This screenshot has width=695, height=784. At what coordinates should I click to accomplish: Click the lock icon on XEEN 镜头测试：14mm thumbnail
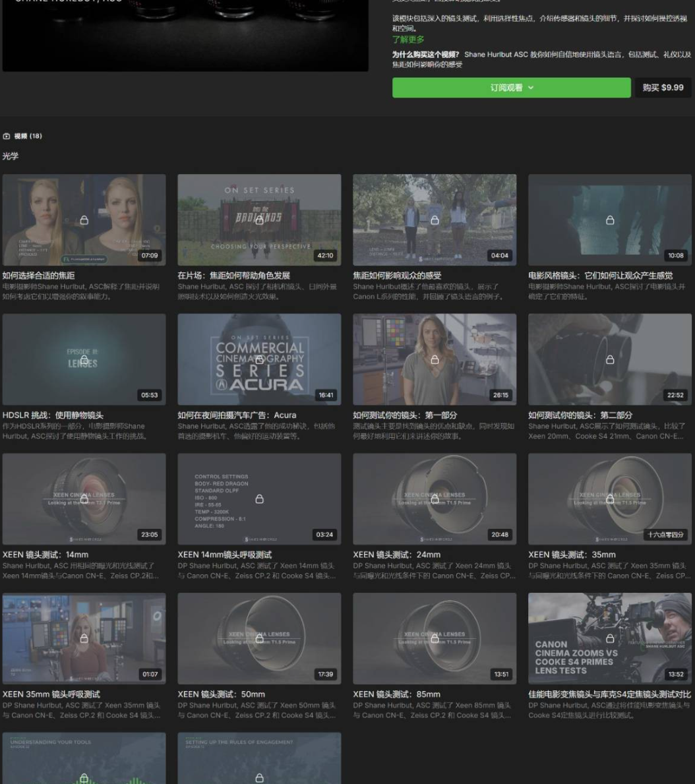[x=84, y=499]
